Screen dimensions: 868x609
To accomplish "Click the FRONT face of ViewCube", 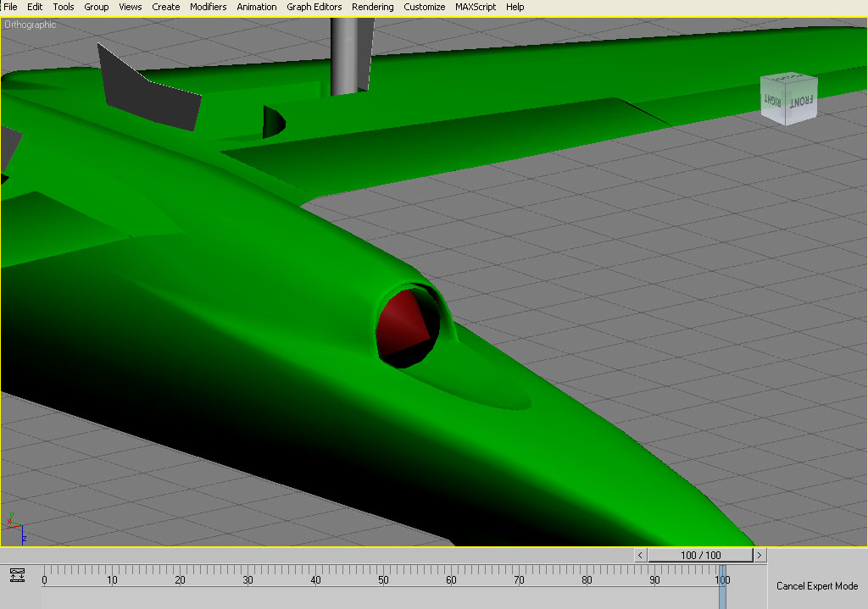I will click(x=802, y=102).
